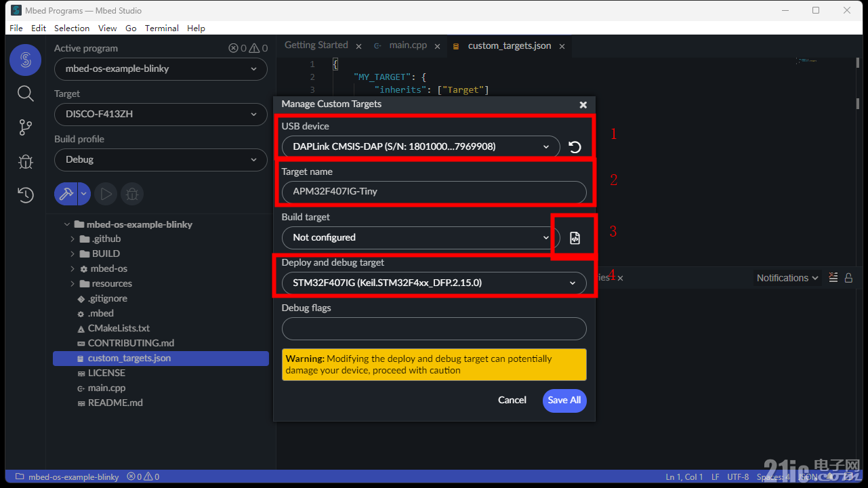Open Build profile dropdown Debug
The image size is (868, 488).
(161, 159)
